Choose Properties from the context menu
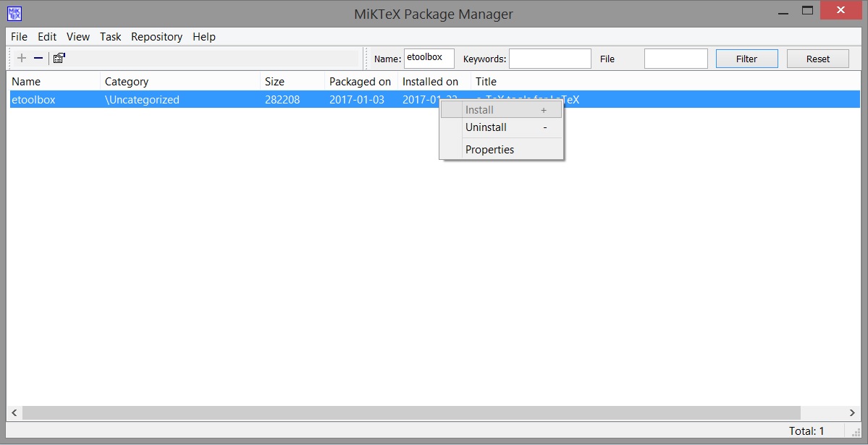The height and width of the screenshot is (445, 868). click(x=502, y=150)
